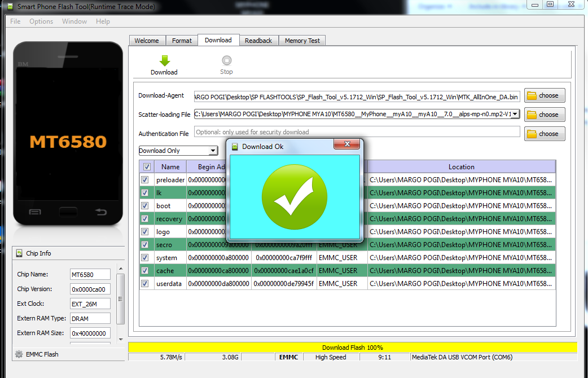Uncheck the secro partition checkbox

(145, 244)
